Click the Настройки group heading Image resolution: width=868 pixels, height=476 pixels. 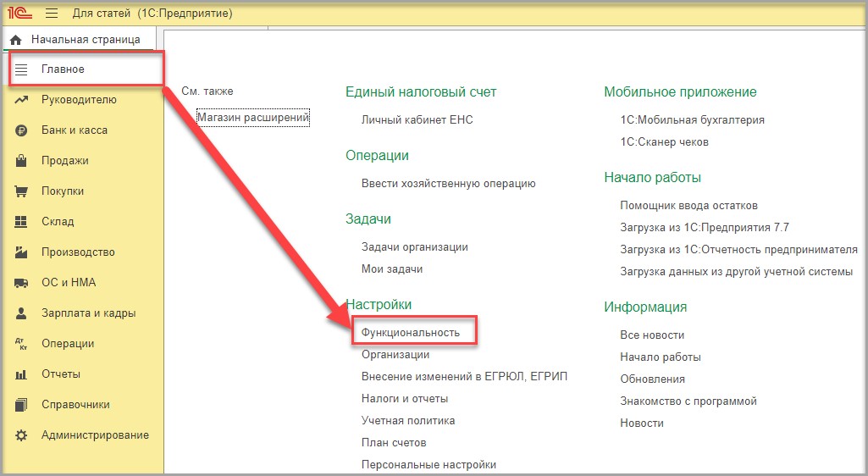(379, 304)
